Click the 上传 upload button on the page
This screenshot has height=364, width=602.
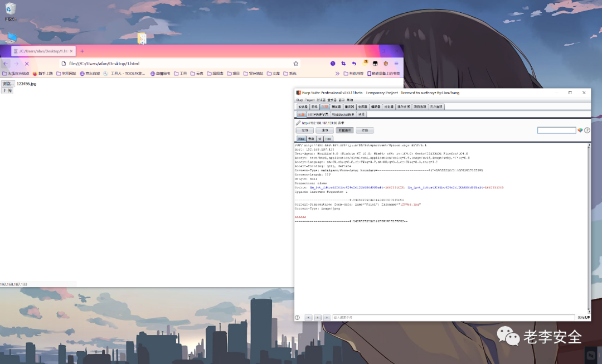click(x=8, y=91)
